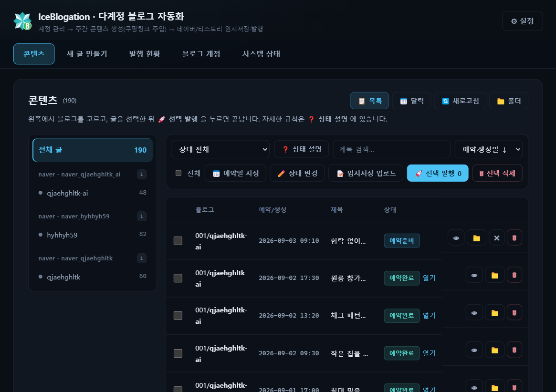
Task: Switch to the 콘텐츠 tab
Action: click(x=34, y=54)
